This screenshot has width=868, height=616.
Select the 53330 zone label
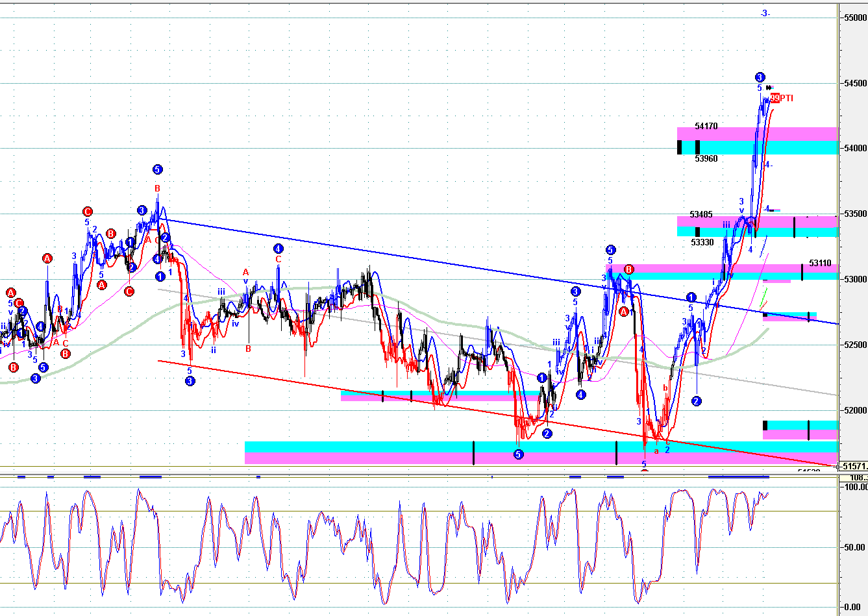(x=702, y=242)
